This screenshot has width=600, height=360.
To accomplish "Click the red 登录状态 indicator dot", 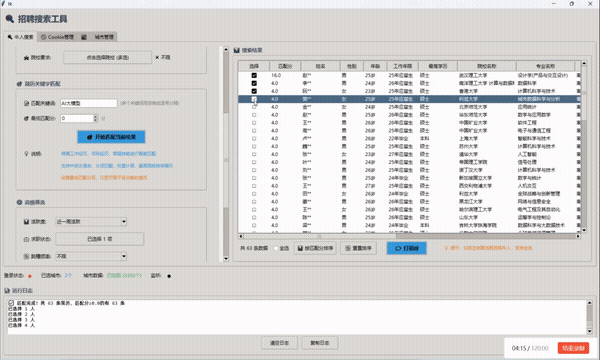I will [30, 276].
